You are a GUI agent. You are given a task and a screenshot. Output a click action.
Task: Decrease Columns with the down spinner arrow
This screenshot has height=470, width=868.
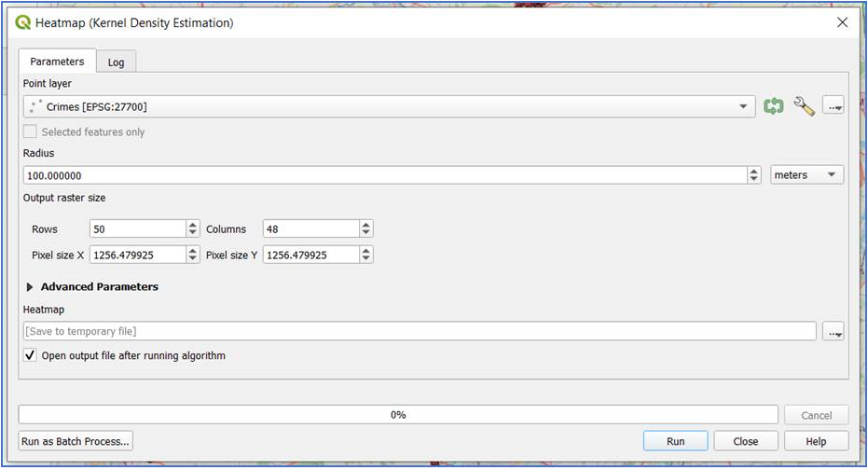point(365,233)
